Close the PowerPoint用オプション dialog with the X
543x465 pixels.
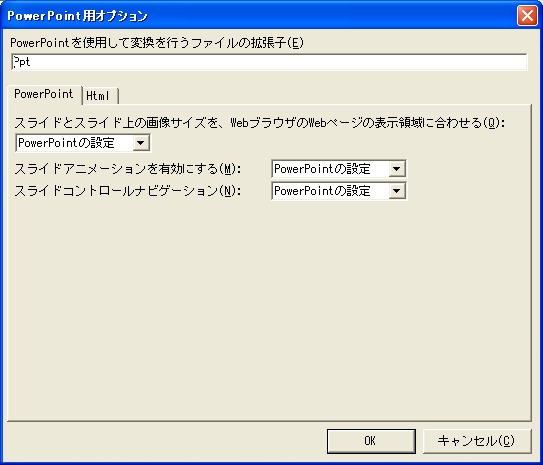coord(527,16)
